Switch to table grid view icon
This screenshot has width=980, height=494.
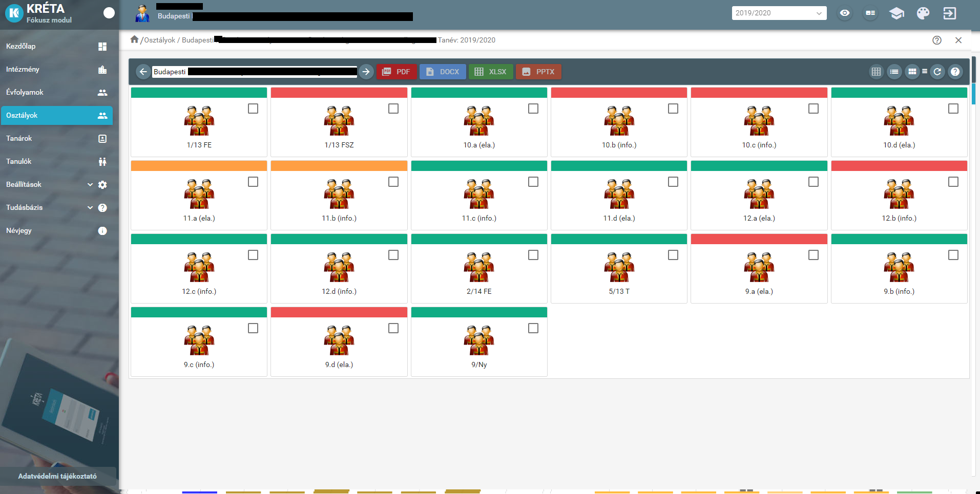tap(877, 72)
